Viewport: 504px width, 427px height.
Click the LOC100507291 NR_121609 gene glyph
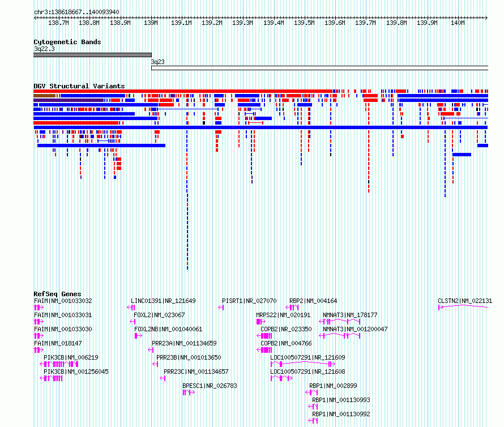pyautogui.click(x=303, y=364)
